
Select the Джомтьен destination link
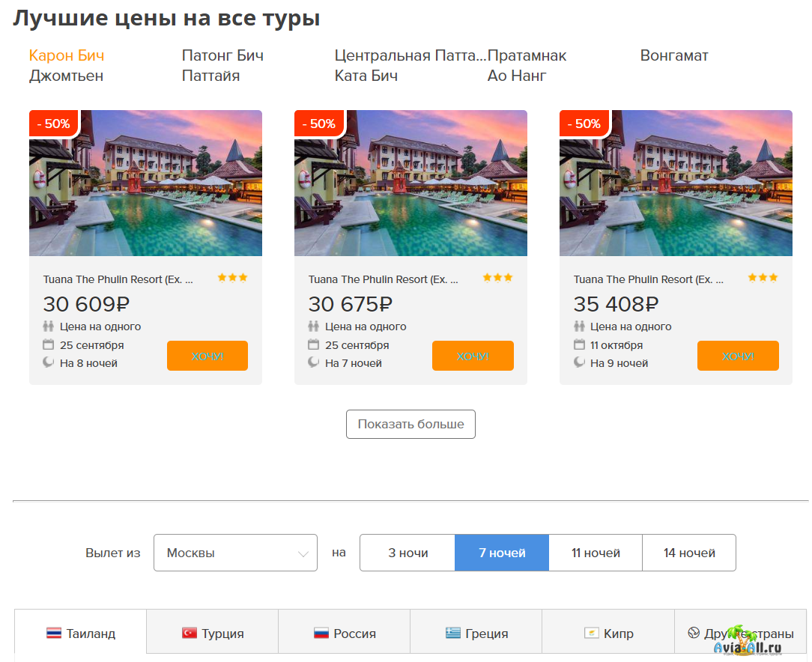[66, 76]
